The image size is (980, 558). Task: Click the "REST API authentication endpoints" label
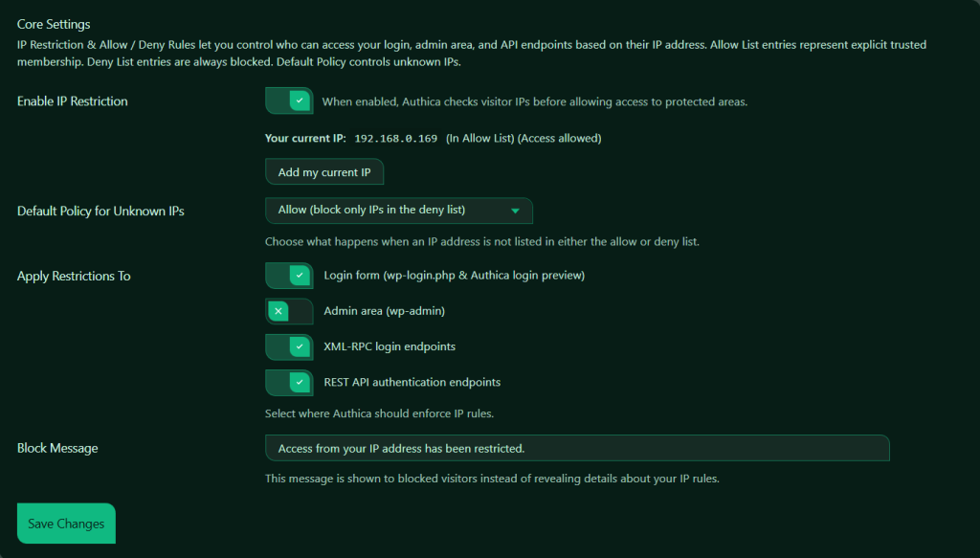412,382
